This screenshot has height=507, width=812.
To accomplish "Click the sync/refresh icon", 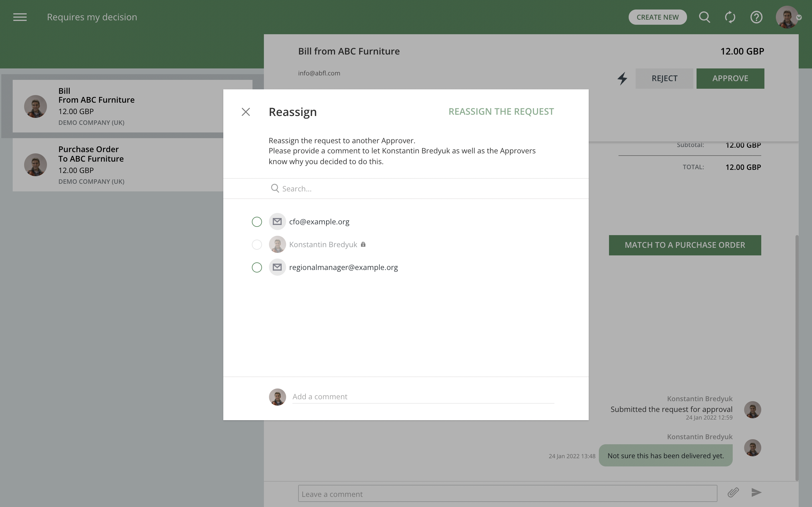I will pos(730,17).
